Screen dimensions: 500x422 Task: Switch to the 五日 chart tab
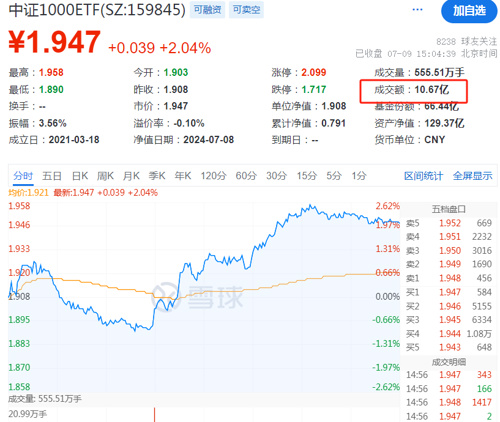[x=52, y=176]
